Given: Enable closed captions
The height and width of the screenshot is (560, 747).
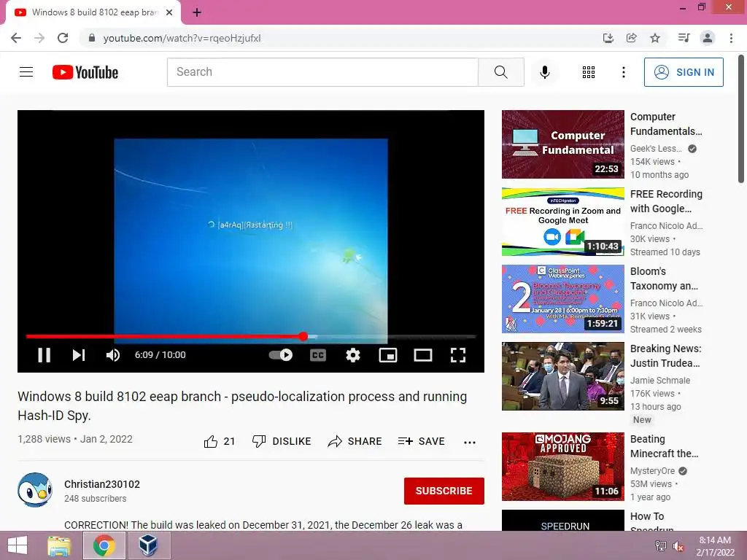Looking at the screenshot, I should (318, 355).
